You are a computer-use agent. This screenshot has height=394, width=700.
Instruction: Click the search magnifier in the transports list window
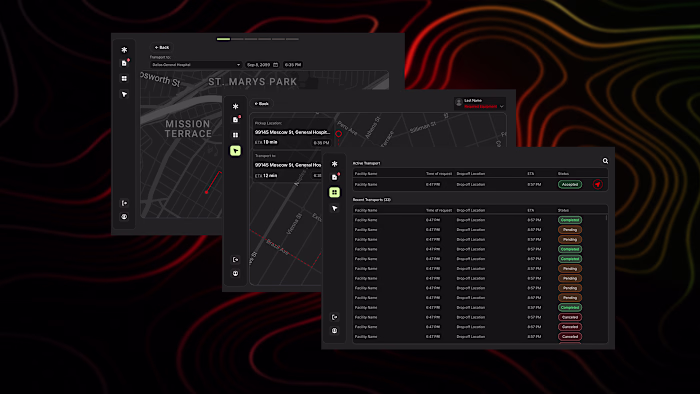click(605, 161)
